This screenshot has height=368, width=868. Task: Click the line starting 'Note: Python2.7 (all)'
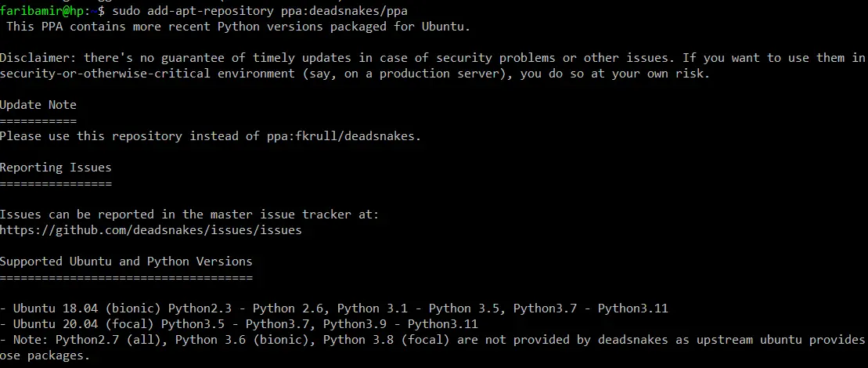coord(433,339)
